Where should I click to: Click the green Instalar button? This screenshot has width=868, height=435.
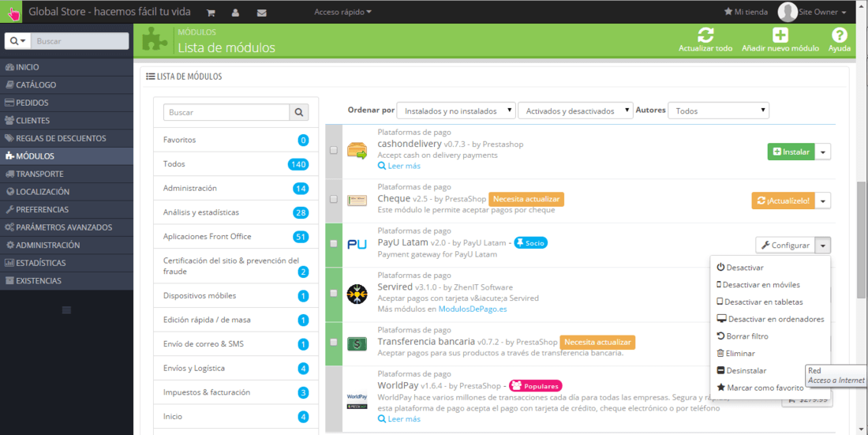(x=791, y=152)
